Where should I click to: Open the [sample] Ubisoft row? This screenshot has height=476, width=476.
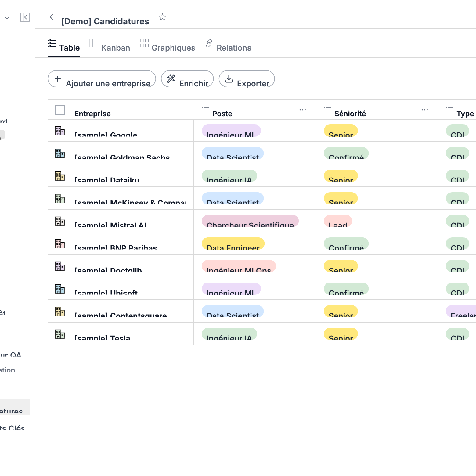(106, 292)
